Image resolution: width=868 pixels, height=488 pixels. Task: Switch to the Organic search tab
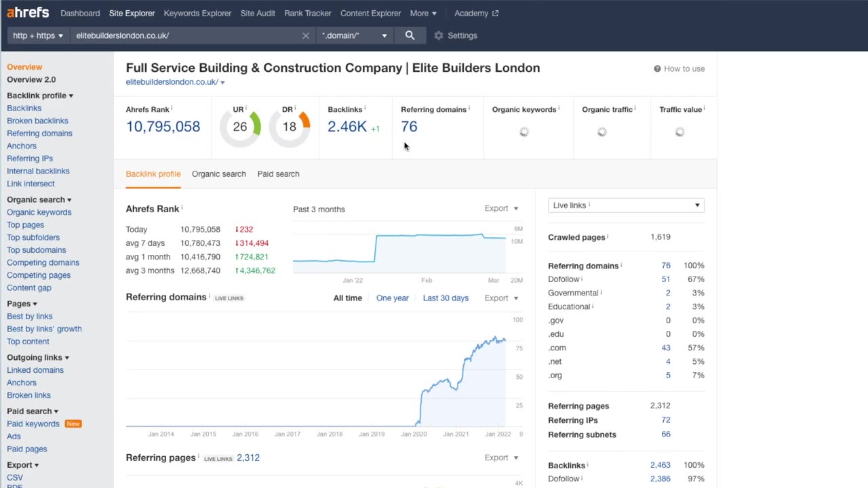pos(219,174)
